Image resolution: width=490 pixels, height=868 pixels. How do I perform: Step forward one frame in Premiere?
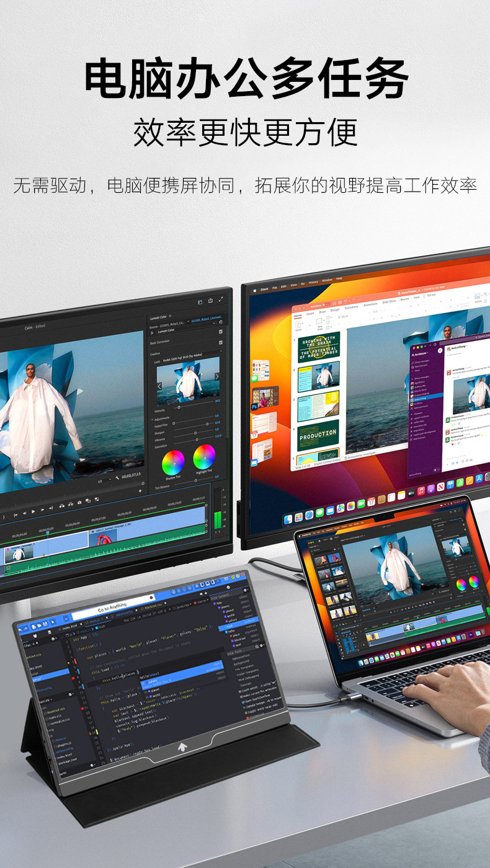(42, 510)
